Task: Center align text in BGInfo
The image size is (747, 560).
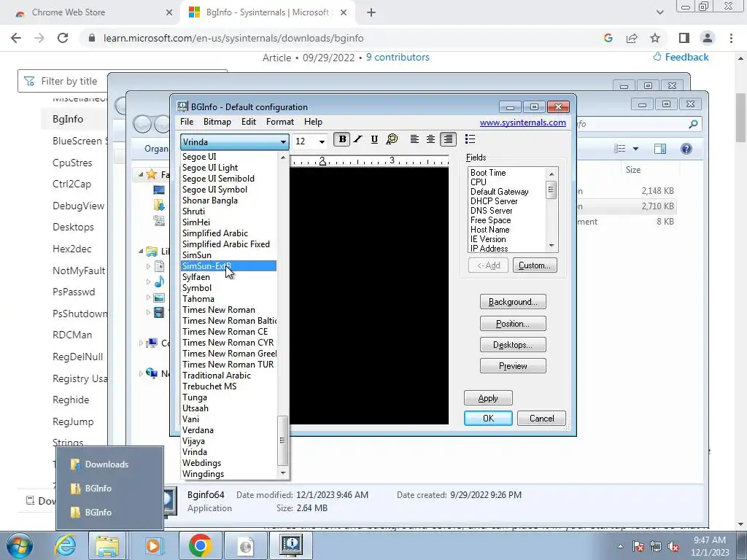Action: [x=430, y=139]
